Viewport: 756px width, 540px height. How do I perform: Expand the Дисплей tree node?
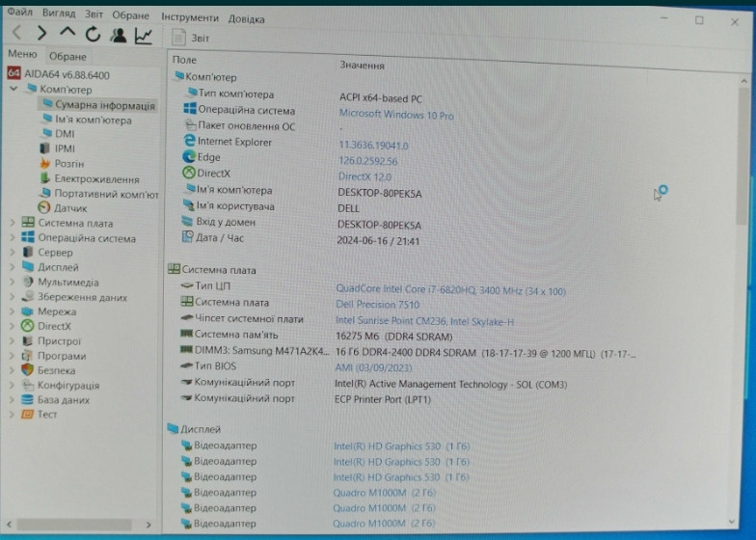12,266
